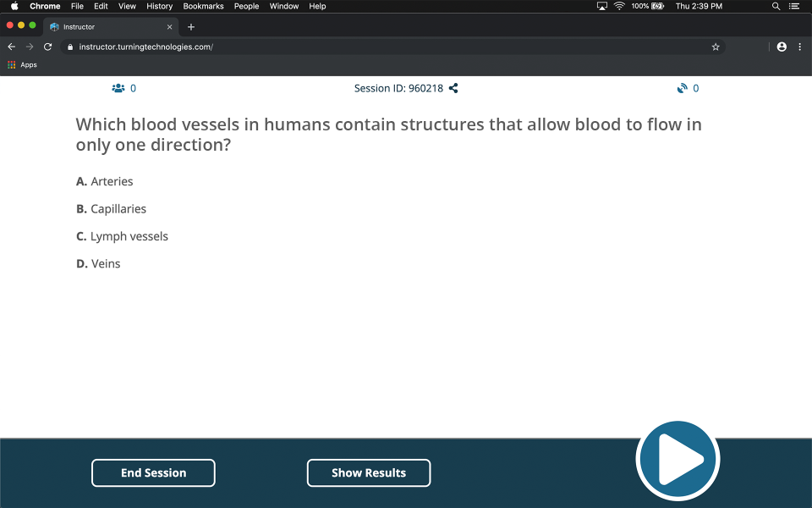Click the battery status icon

click(648, 6)
